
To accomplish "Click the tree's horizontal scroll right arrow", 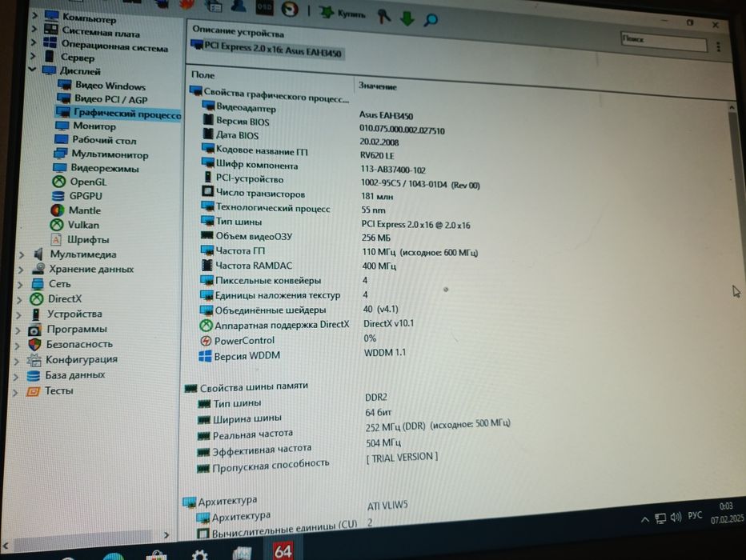I will [166, 535].
